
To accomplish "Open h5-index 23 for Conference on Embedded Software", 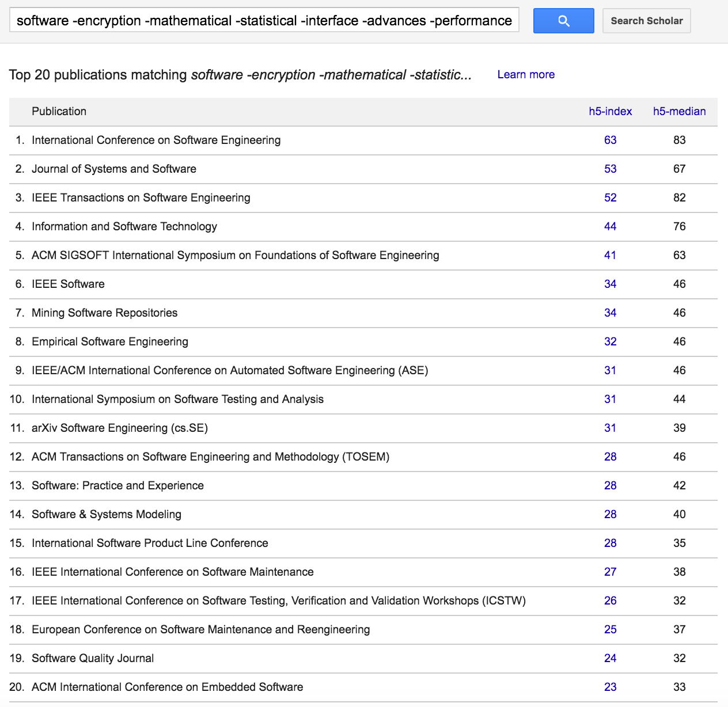I will point(610,687).
